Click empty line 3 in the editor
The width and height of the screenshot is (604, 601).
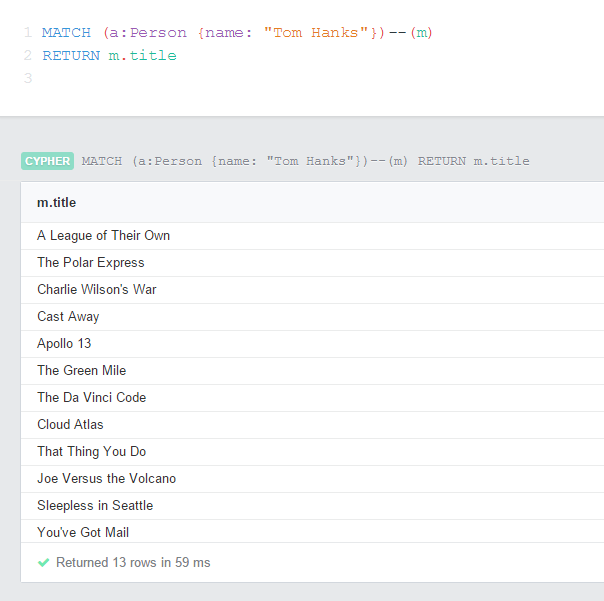click(x=200, y=79)
